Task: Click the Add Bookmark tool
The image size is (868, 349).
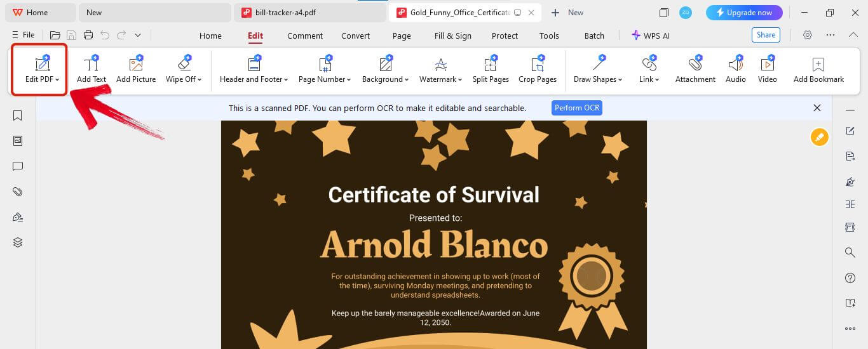Action: point(818,69)
